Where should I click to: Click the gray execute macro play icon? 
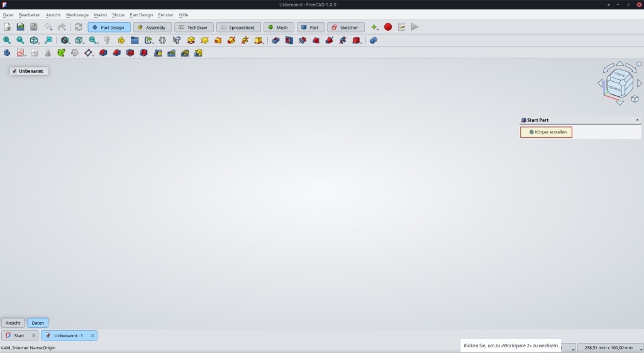point(414,27)
